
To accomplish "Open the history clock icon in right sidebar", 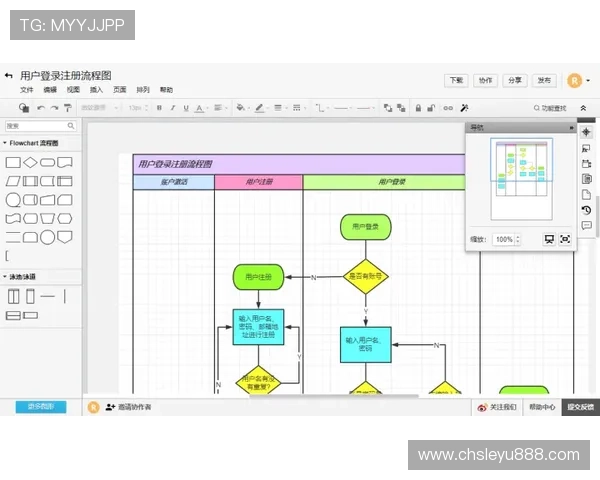I will point(586,210).
